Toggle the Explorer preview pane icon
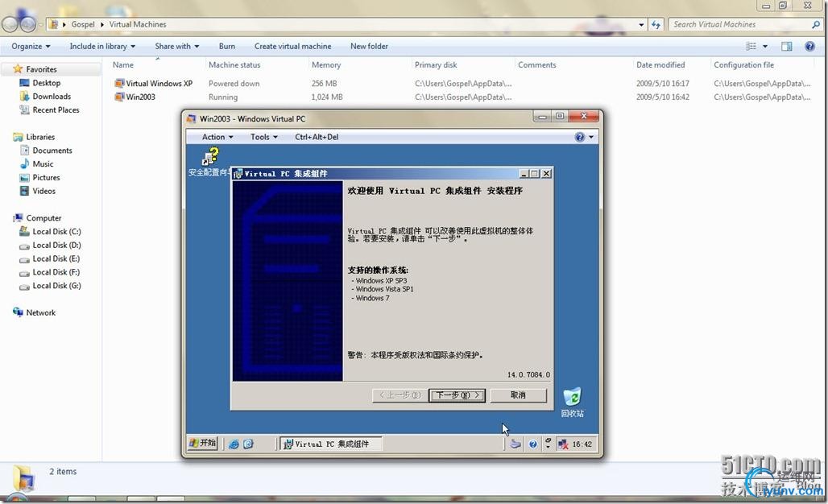The image size is (828, 504). [x=787, y=47]
